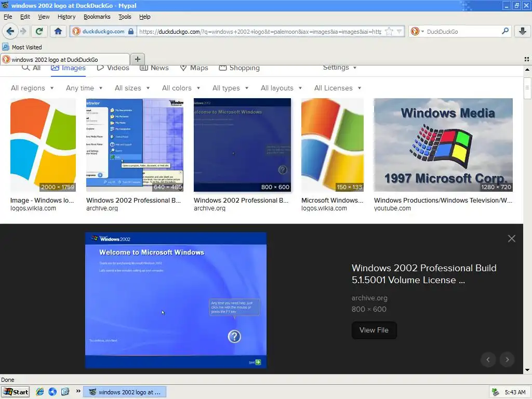Open the Windows Media 1997 thumbnail

click(443, 145)
